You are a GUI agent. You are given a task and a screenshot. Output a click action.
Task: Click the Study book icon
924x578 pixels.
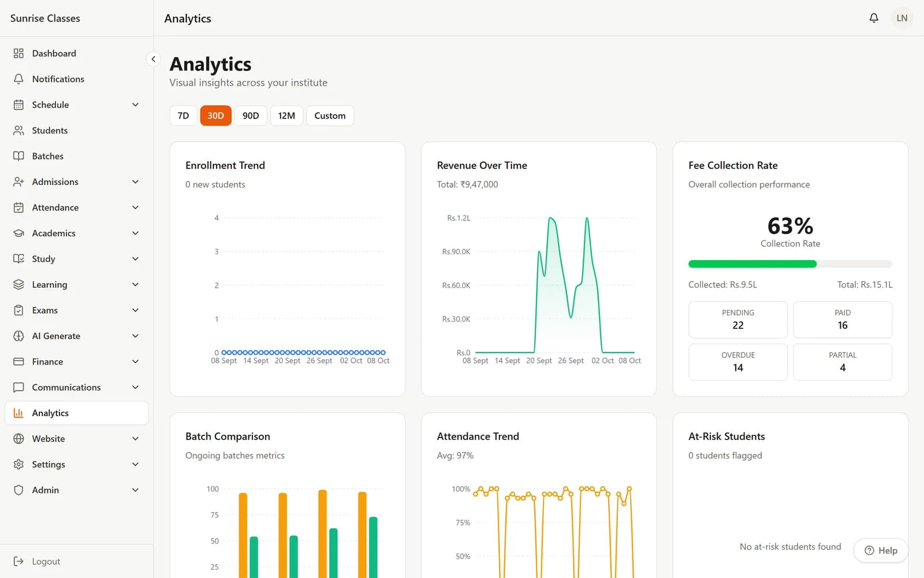(18, 259)
